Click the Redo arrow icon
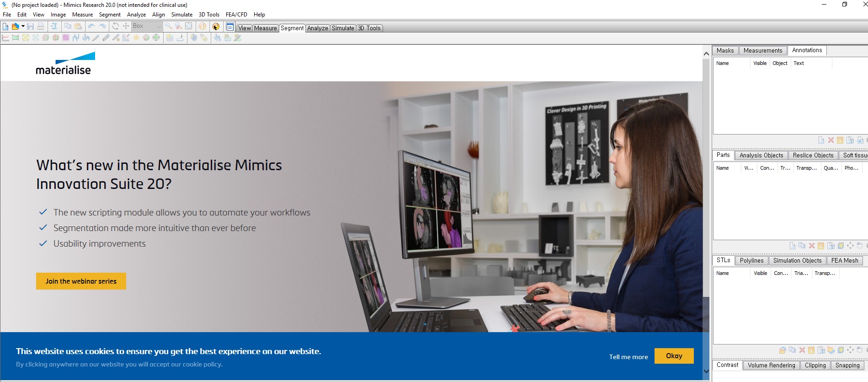This screenshot has height=382, width=868. coord(102,27)
